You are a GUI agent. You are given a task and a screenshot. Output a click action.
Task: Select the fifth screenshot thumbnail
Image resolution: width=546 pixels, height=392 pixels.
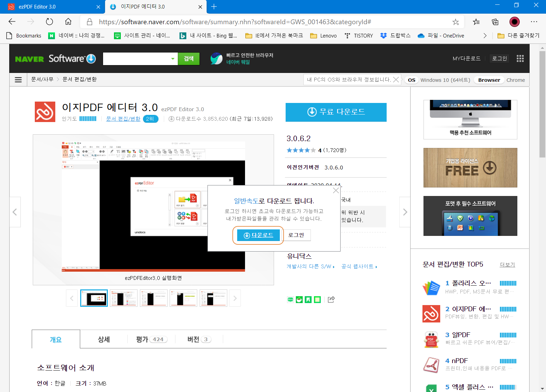213,298
